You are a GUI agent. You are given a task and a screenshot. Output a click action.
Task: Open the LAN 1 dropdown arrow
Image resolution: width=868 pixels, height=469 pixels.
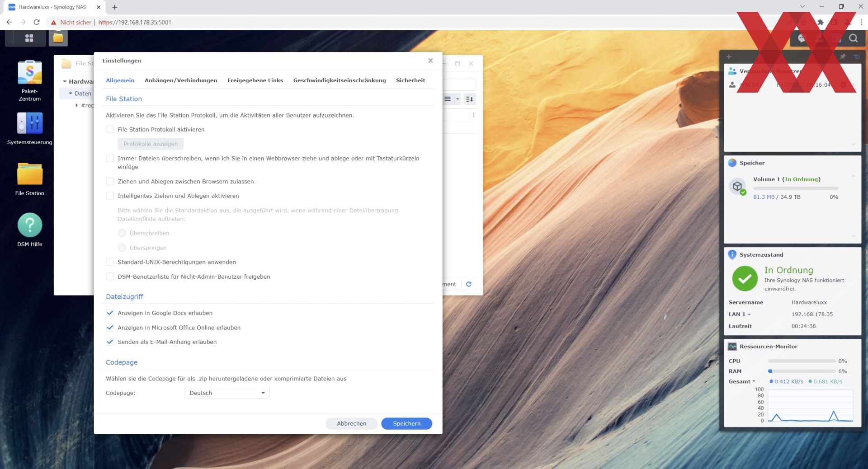[749, 314]
